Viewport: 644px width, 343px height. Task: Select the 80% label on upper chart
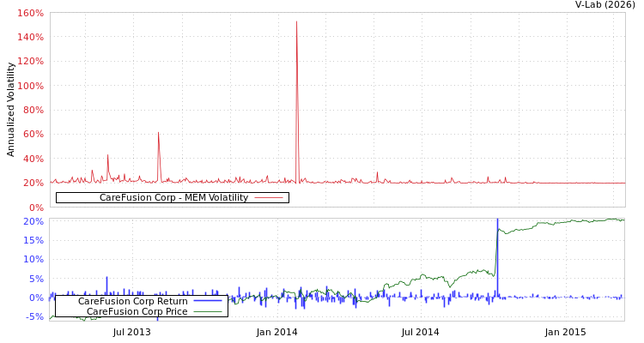click(x=33, y=111)
